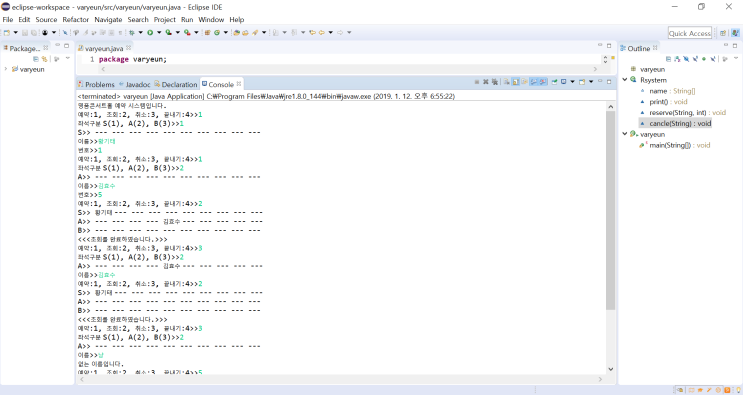Collapse the Rsystem class in Outline
The height and width of the screenshot is (395, 743).
tap(625, 80)
